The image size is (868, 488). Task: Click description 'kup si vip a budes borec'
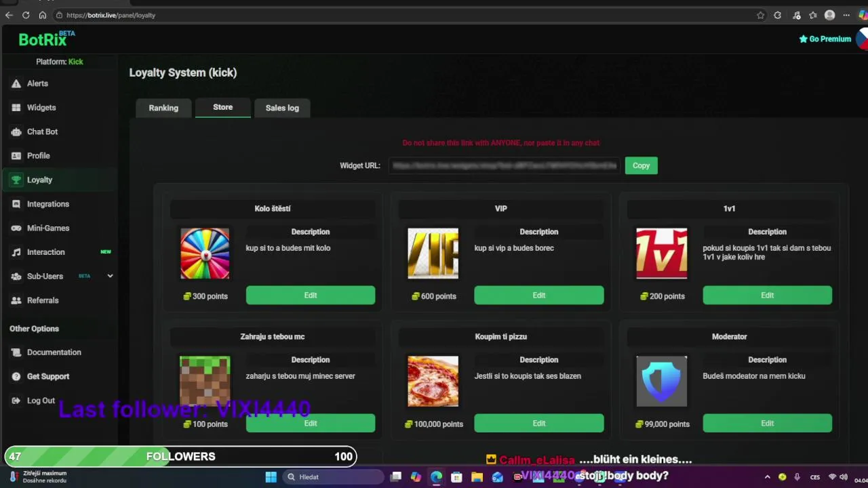[x=514, y=248]
